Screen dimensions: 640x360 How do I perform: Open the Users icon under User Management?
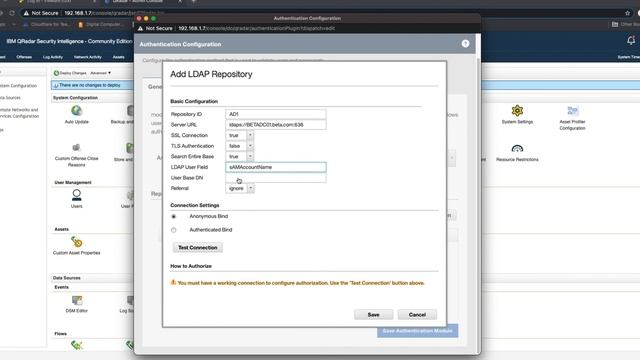tap(76, 195)
